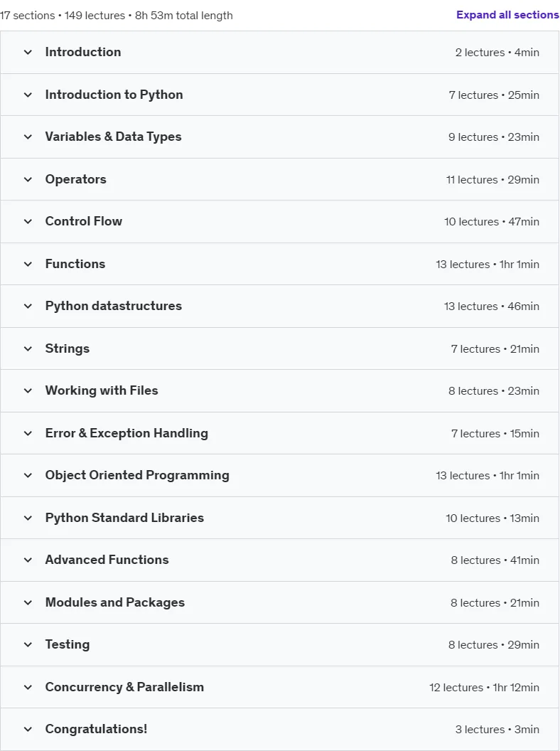
Task: Expand Introduction to Python chevron
Action: [28, 95]
